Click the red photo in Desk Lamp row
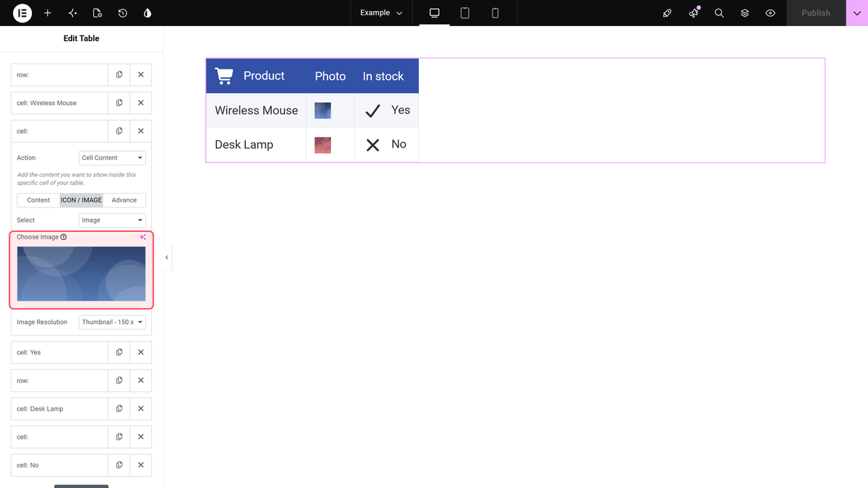The width and height of the screenshot is (868, 488). pyautogui.click(x=323, y=145)
